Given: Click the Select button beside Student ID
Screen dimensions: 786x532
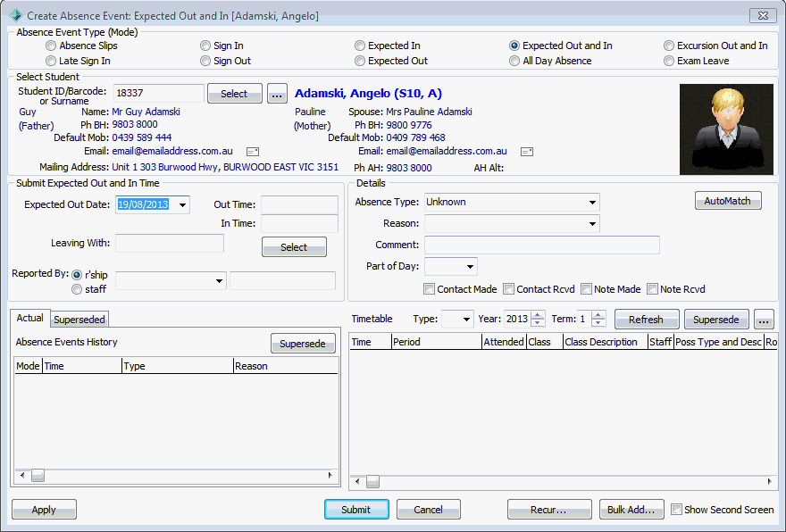Looking at the screenshot, I should pyautogui.click(x=235, y=94).
